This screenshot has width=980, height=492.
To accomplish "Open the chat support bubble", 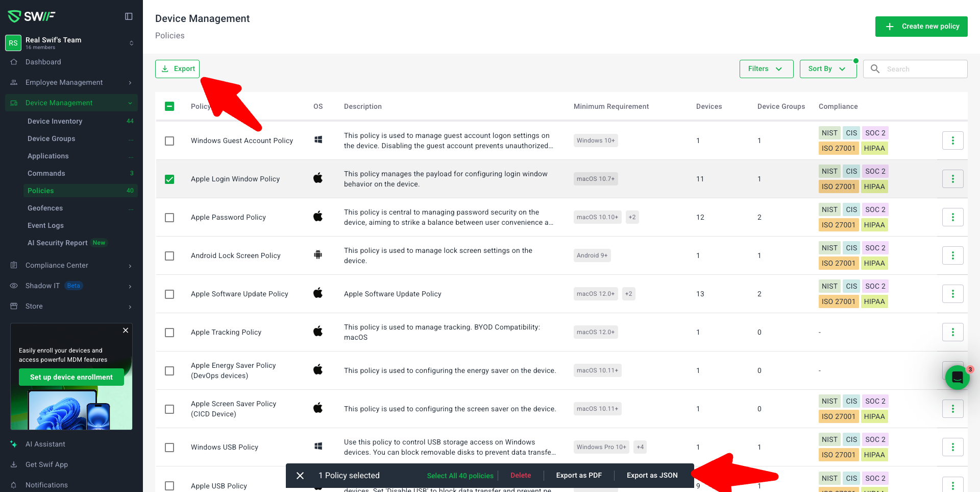I will point(957,378).
